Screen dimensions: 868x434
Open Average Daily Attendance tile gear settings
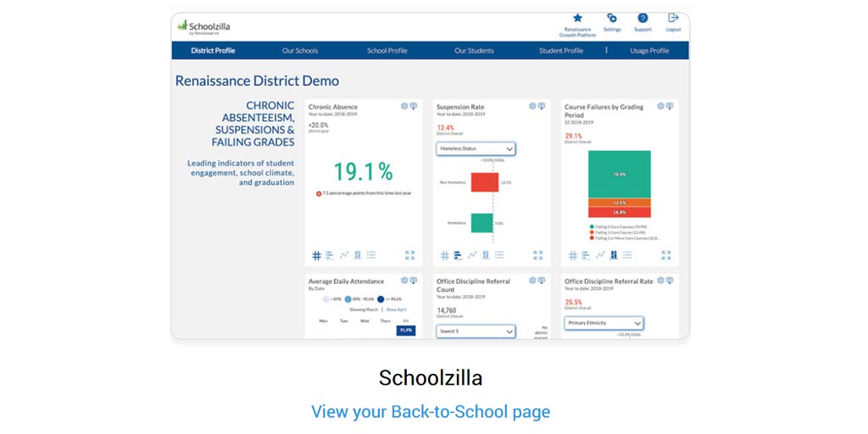pyautogui.click(x=404, y=280)
